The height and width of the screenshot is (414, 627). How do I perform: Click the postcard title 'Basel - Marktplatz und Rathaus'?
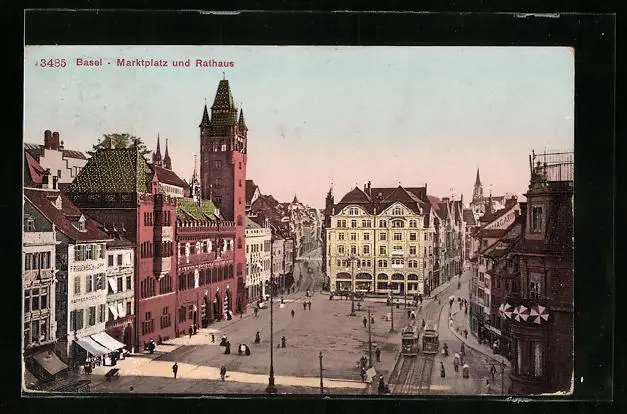point(154,62)
